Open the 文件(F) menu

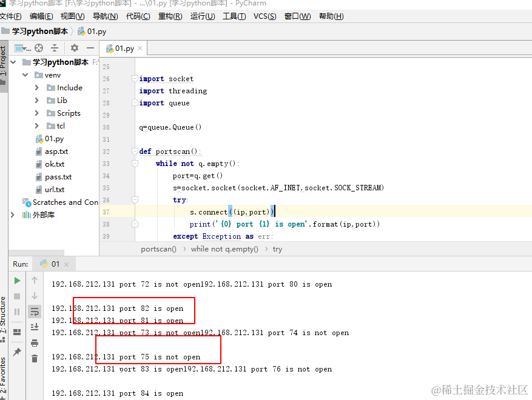click(x=11, y=16)
